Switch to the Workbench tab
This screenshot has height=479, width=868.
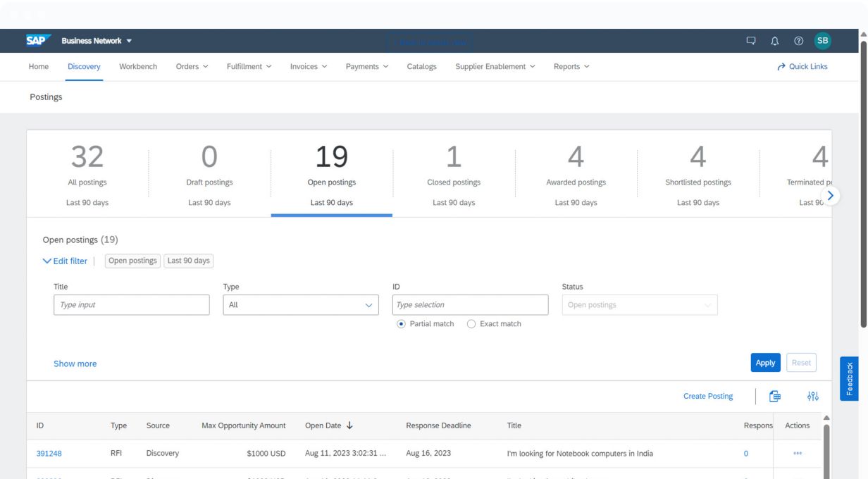click(x=138, y=67)
